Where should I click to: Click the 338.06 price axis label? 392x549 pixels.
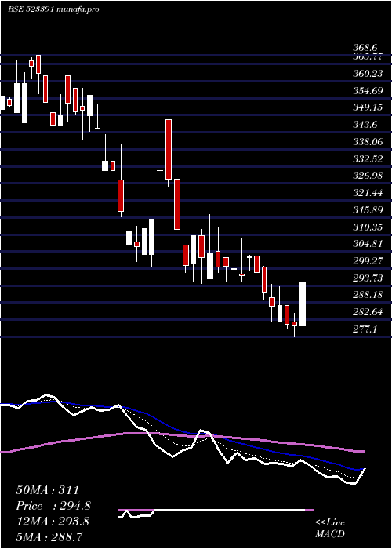point(368,142)
